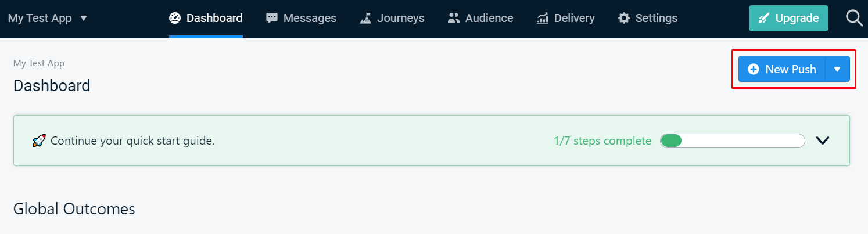The image size is (868, 234).
Task: Open the My Test App switcher dropdown
Action: (83, 18)
